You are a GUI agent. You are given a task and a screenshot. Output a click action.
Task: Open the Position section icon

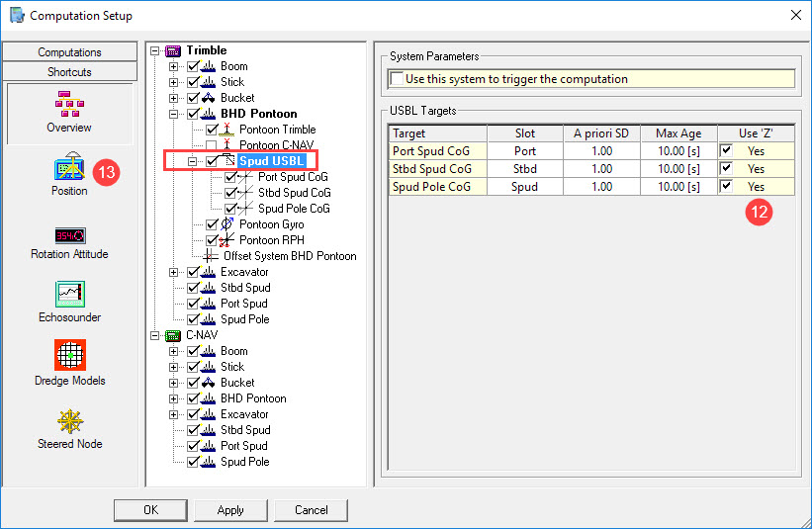pos(69,166)
